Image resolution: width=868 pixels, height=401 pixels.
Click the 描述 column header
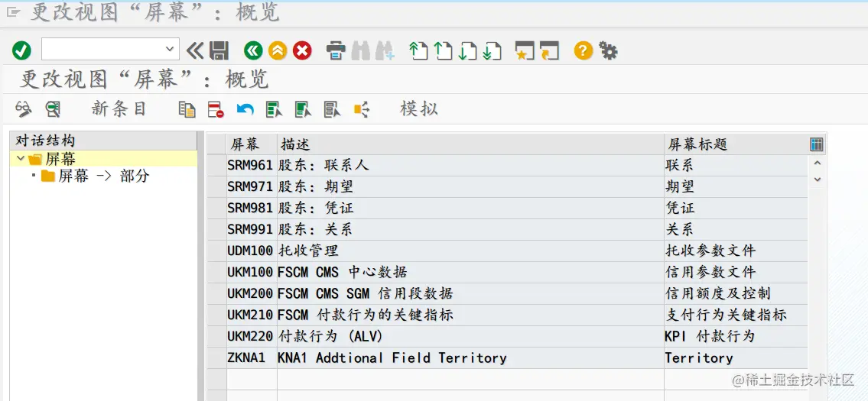coord(470,144)
